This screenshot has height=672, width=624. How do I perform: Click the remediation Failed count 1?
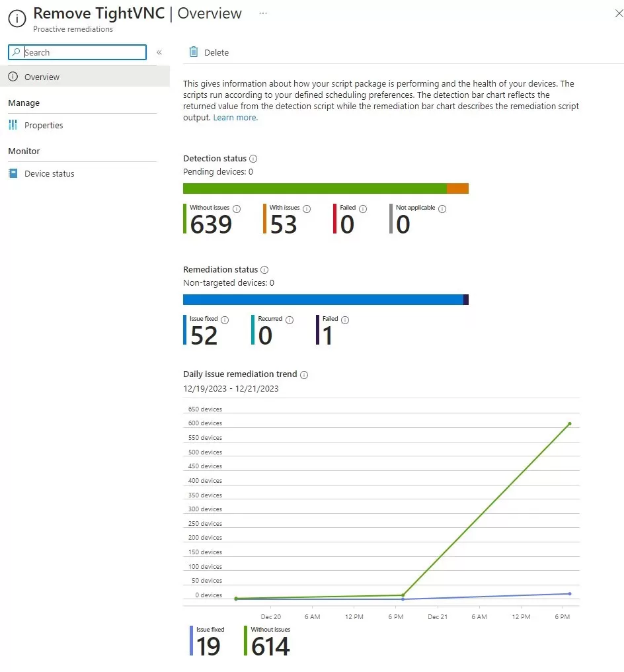pos(328,335)
